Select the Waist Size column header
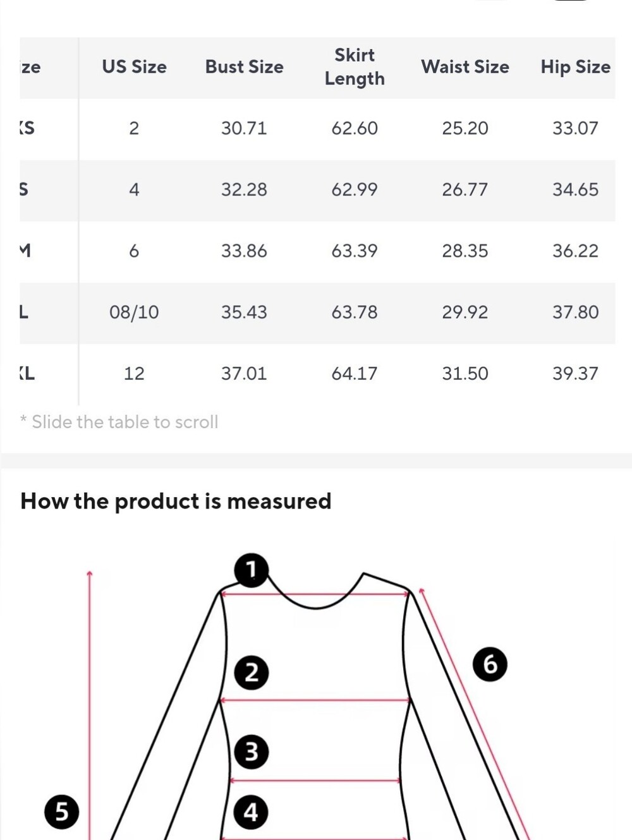Image resolution: width=632 pixels, height=840 pixels. point(465,67)
